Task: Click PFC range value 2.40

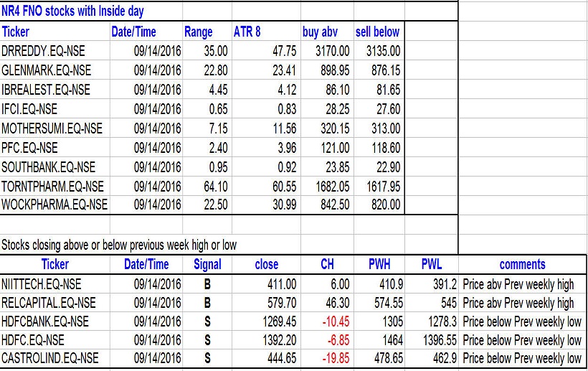Action: pyautogui.click(x=218, y=148)
